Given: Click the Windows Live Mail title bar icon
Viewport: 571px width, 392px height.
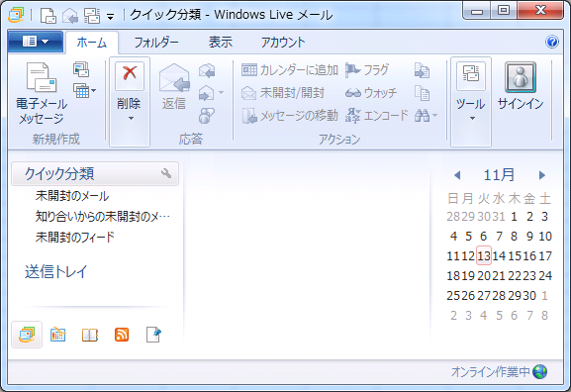Looking at the screenshot, I should [16, 15].
